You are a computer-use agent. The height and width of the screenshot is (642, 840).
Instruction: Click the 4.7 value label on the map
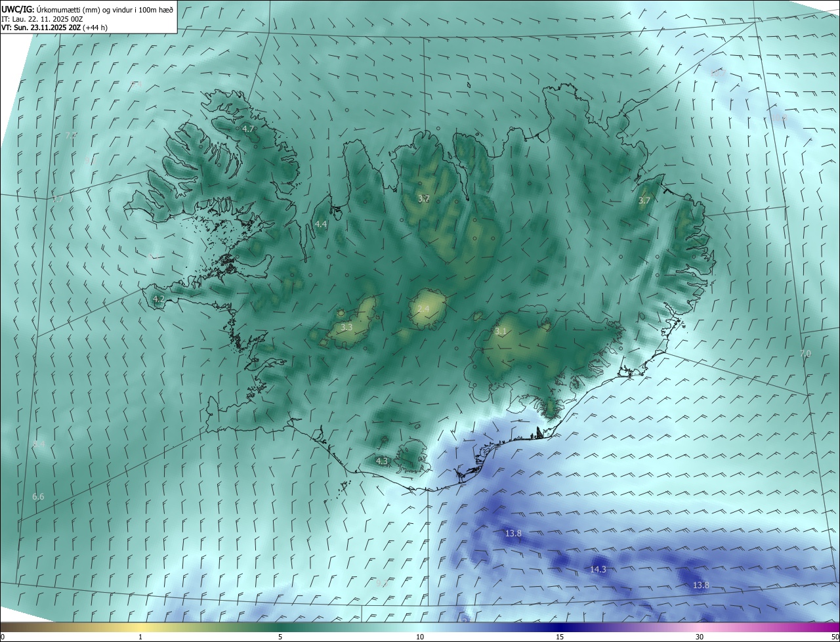[x=248, y=129]
